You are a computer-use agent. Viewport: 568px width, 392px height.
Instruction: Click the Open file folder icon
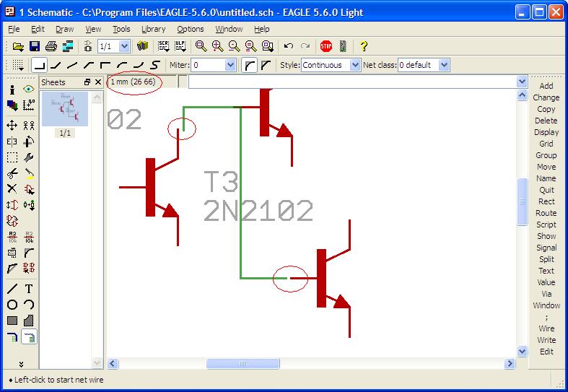pos(18,46)
